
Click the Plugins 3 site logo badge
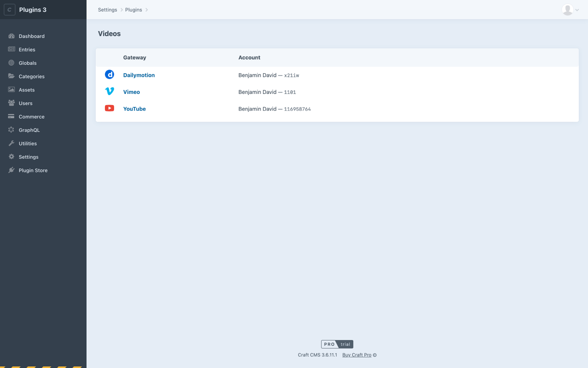click(10, 10)
